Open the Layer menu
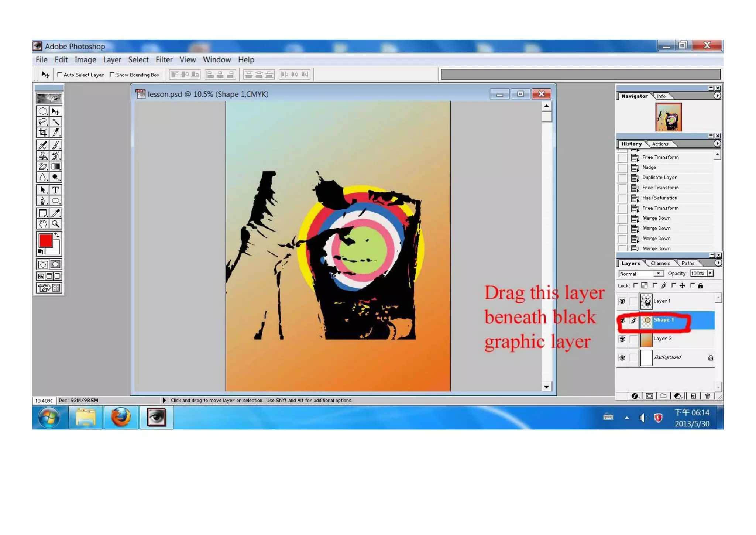 tap(112, 60)
